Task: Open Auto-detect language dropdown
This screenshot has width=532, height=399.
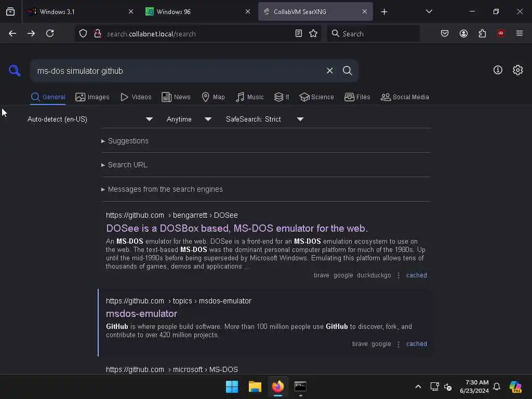Action: tap(90, 119)
